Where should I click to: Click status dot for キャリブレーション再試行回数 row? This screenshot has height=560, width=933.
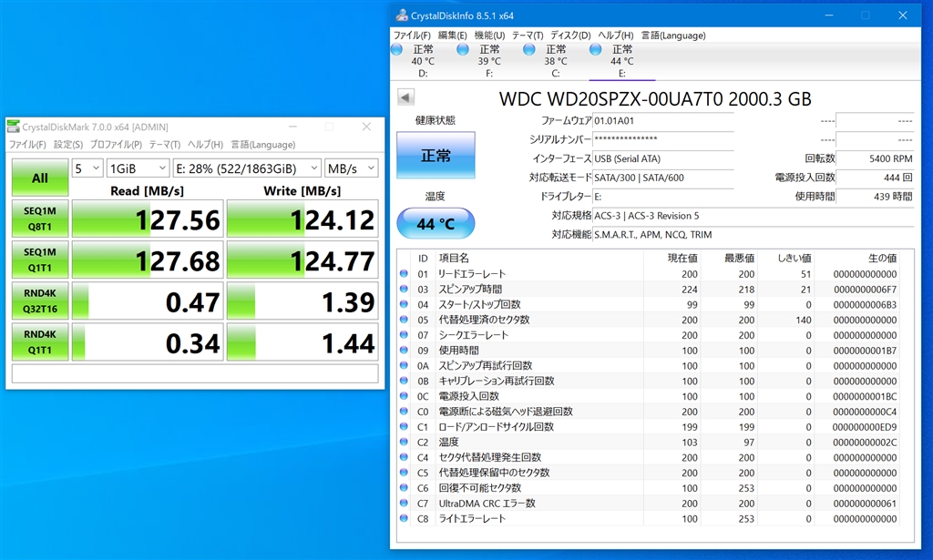click(x=404, y=381)
